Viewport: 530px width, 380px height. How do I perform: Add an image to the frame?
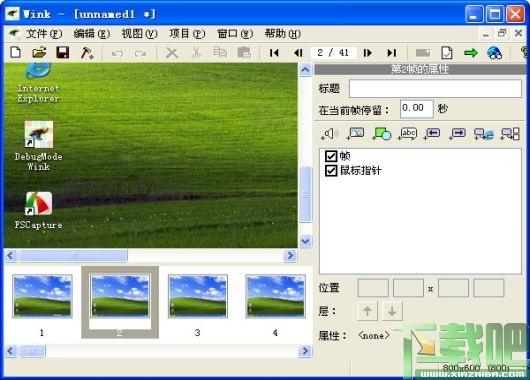(x=356, y=134)
